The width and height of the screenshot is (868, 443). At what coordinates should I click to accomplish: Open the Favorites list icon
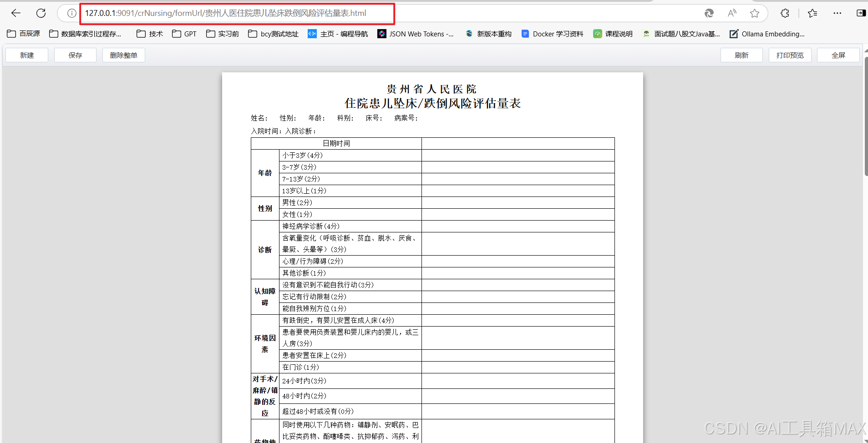812,13
